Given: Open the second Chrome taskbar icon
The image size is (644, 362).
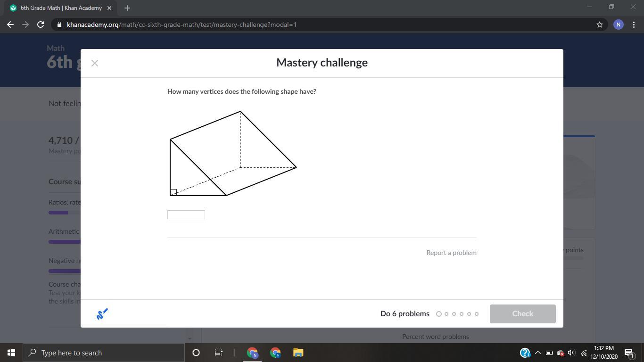Looking at the screenshot, I should (x=275, y=353).
